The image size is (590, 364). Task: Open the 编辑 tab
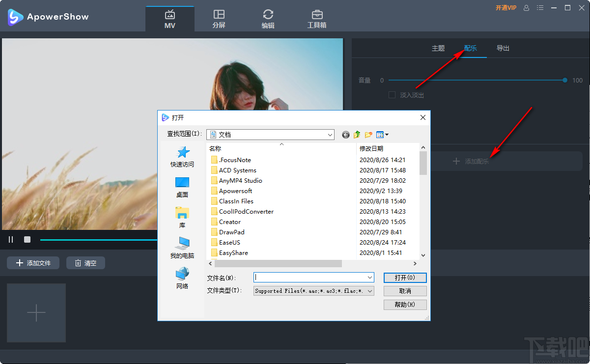click(x=268, y=19)
